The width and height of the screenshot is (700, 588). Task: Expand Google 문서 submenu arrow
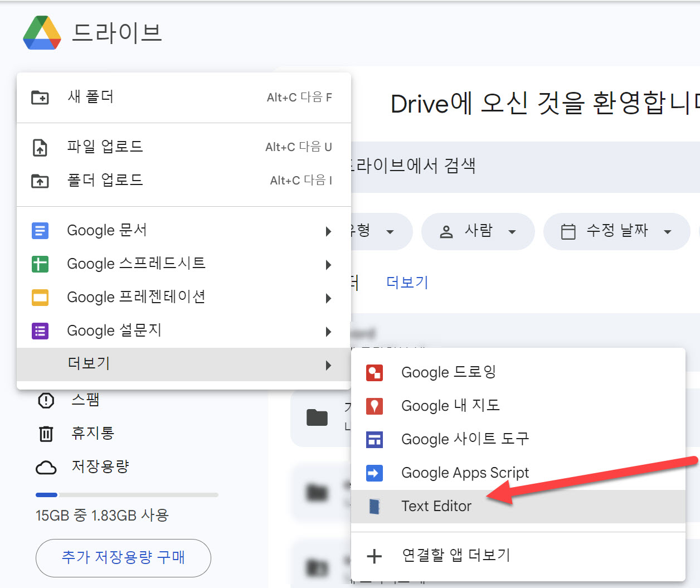coord(328,232)
